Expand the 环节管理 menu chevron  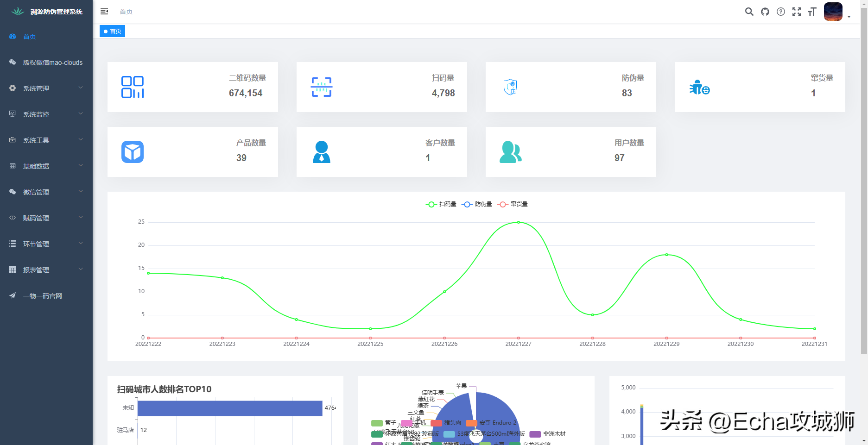(x=81, y=243)
